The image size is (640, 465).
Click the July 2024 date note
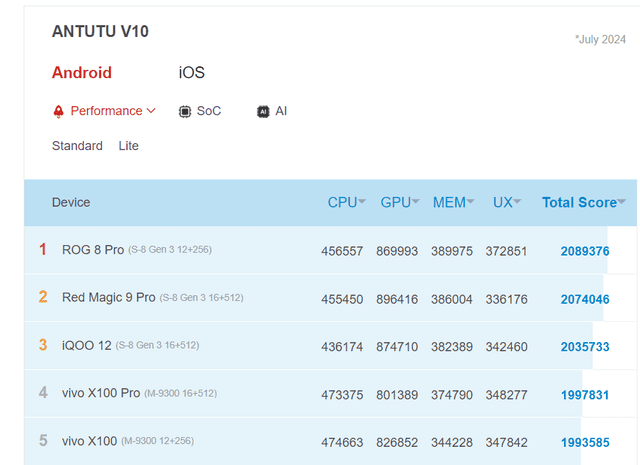click(600, 39)
